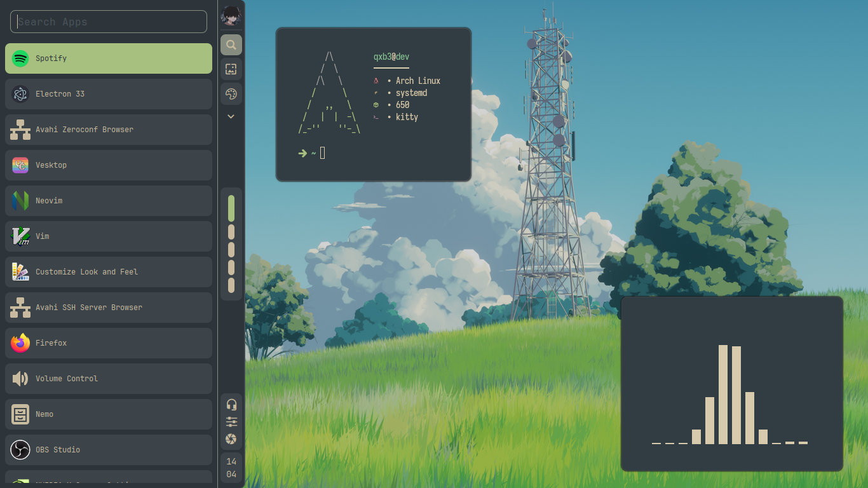Open the color palette theme icon
868x488 pixels.
point(231,94)
